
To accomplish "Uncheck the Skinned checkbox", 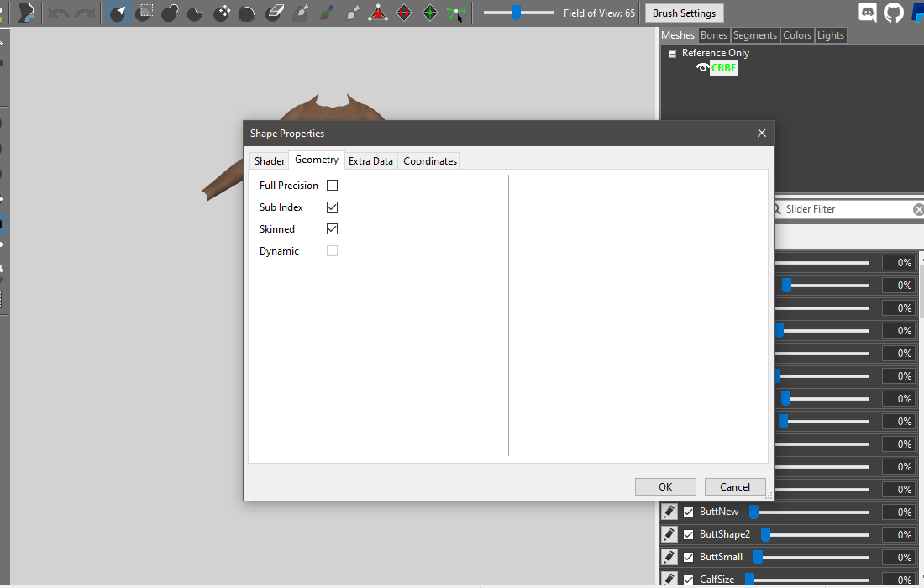I will click(333, 229).
